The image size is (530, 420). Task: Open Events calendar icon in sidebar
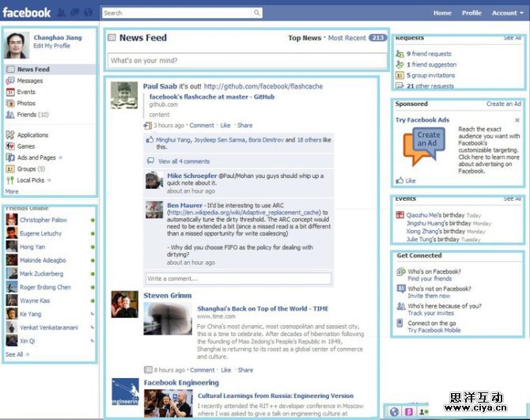(x=10, y=92)
